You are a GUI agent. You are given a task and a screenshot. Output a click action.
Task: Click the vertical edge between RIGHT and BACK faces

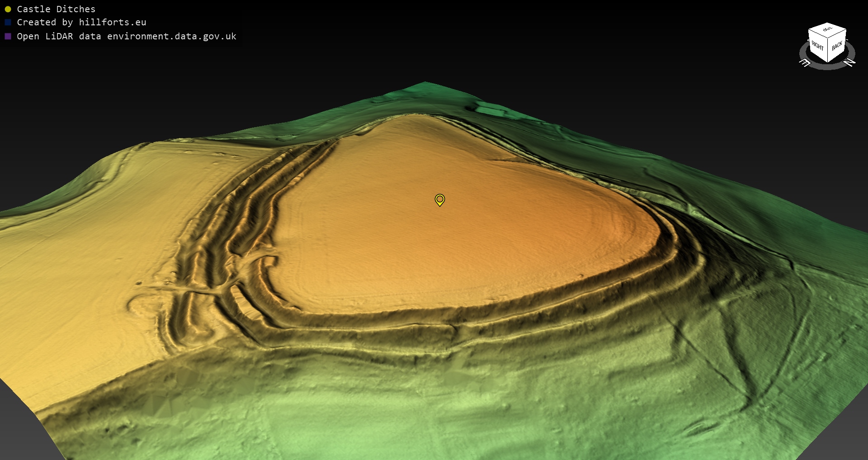[828, 50]
